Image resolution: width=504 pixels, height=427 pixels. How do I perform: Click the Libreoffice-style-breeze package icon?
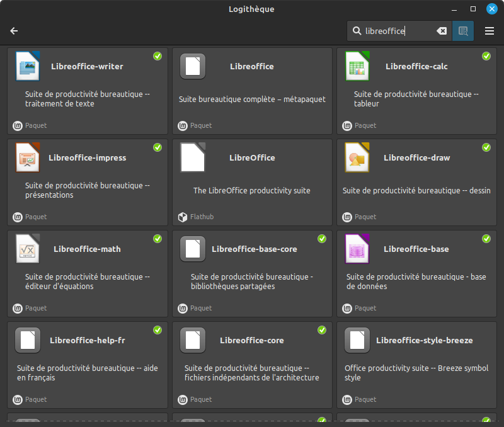[x=357, y=340]
